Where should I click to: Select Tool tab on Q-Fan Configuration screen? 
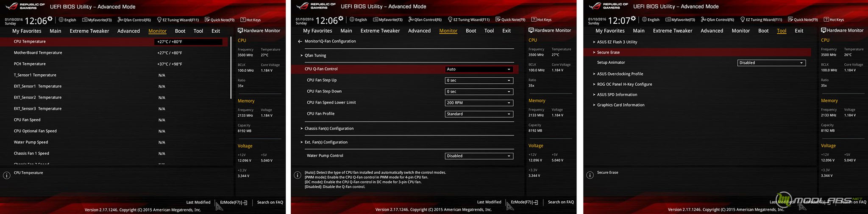[489, 31]
